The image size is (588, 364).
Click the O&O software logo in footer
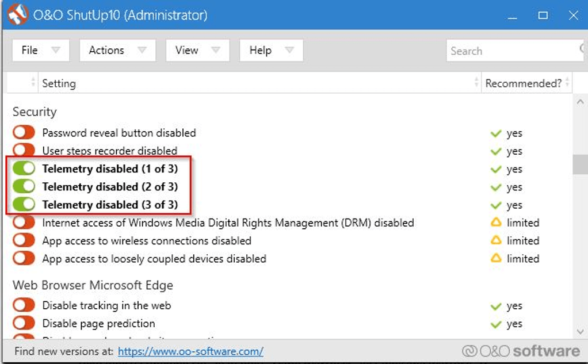pyautogui.click(x=521, y=351)
